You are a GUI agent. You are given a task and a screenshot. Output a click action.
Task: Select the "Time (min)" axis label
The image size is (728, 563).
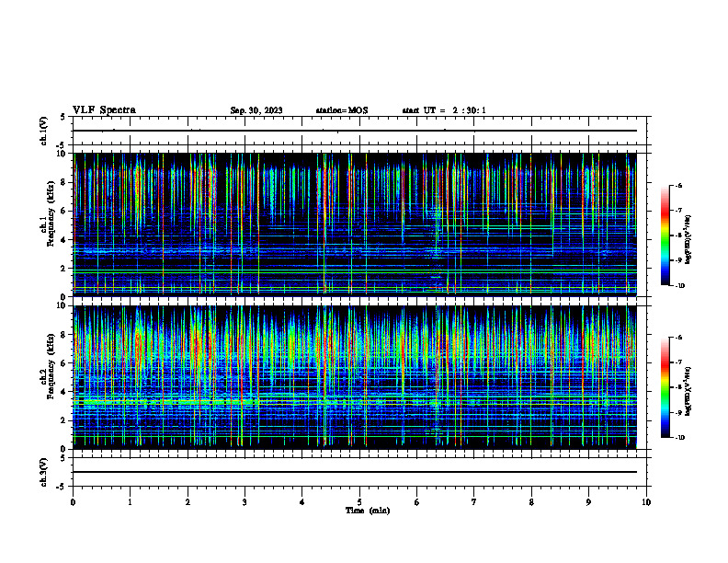tap(368, 511)
